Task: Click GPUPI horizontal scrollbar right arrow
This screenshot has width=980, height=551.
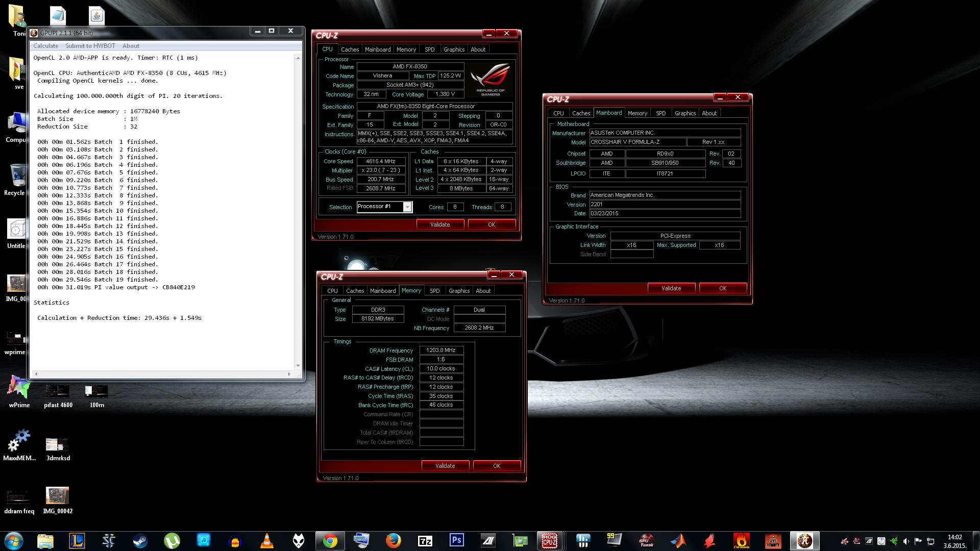Action: 289,374
